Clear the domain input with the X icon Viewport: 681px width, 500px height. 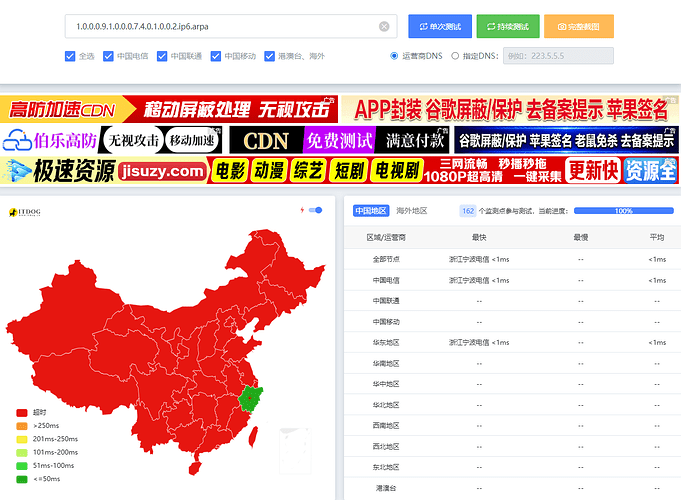point(384,26)
